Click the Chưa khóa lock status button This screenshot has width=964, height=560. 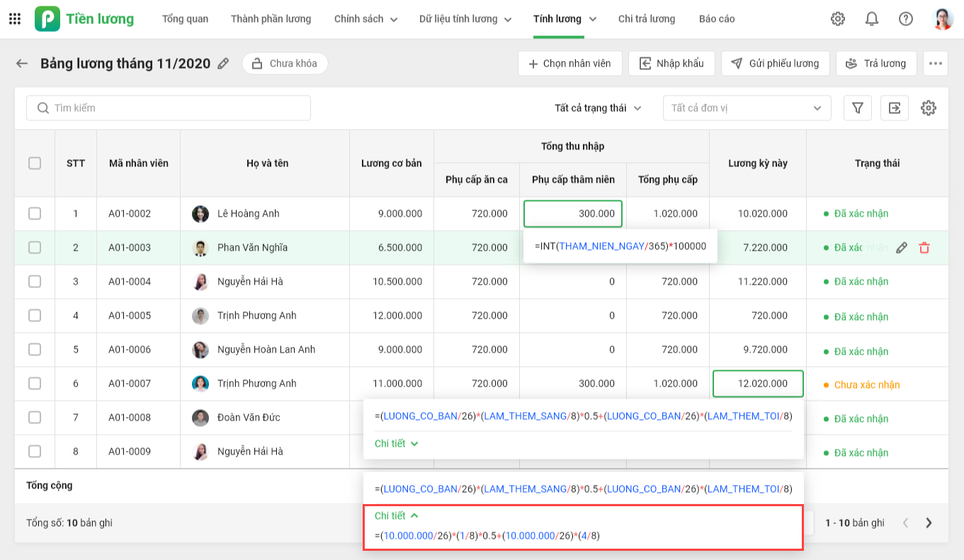pyautogui.click(x=285, y=64)
